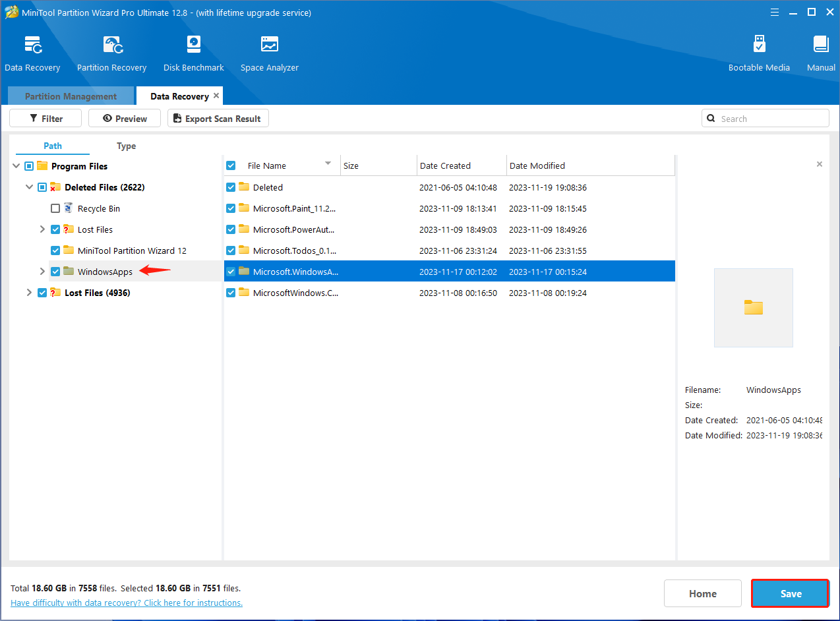The height and width of the screenshot is (621, 840).
Task: Expand the Lost Files (4936) node
Action: coord(29,293)
